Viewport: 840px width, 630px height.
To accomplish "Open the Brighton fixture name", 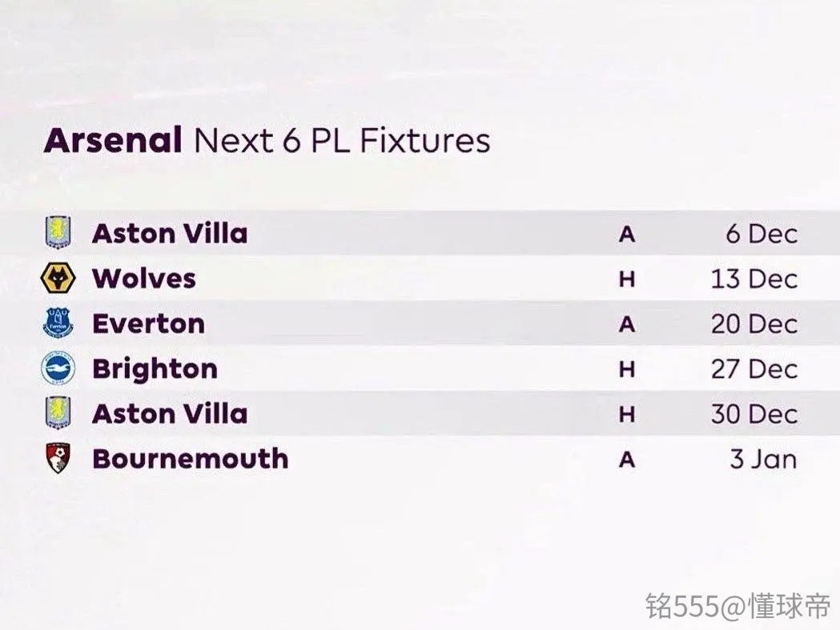I will click(x=155, y=369).
